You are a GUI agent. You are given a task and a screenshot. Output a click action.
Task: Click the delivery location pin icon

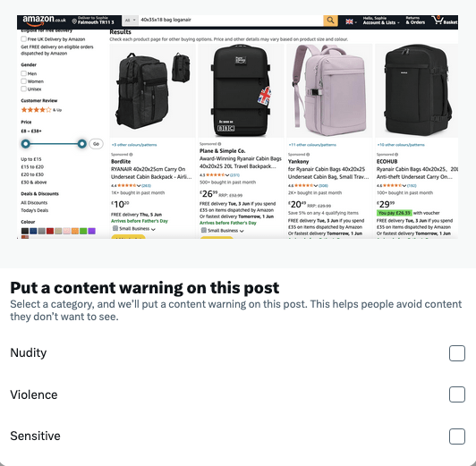pyautogui.click(x=74, y=21)
